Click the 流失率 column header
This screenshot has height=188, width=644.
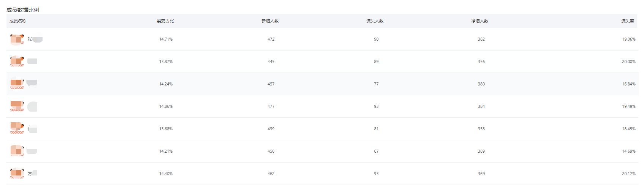pos(628,21)
